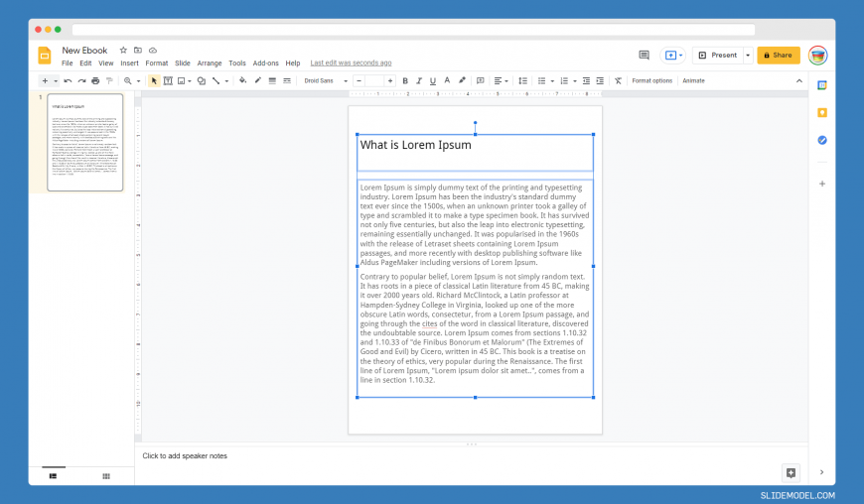Undo the last action
This screenshot has height=504, width=864.
pyautogui.click(x=68, y=81)
